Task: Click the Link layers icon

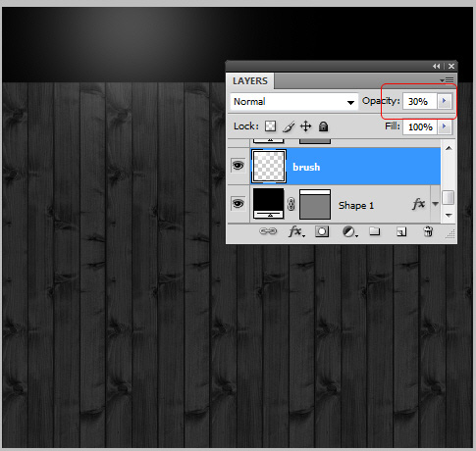Action: (268, 231)
